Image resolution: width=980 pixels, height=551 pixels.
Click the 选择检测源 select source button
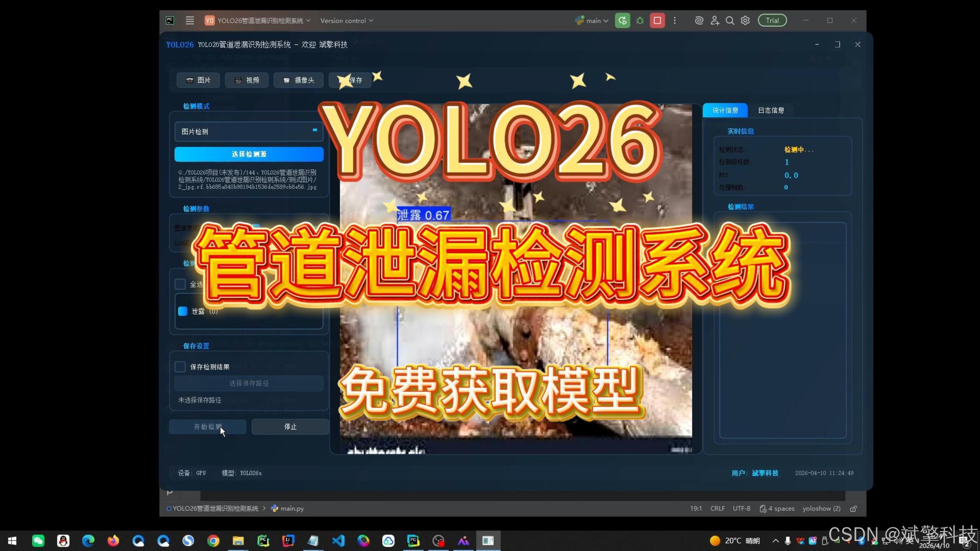point(249,154)
